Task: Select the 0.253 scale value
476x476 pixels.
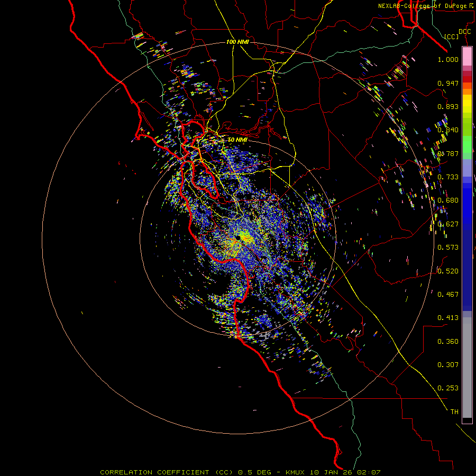Action: coord(448,388)
